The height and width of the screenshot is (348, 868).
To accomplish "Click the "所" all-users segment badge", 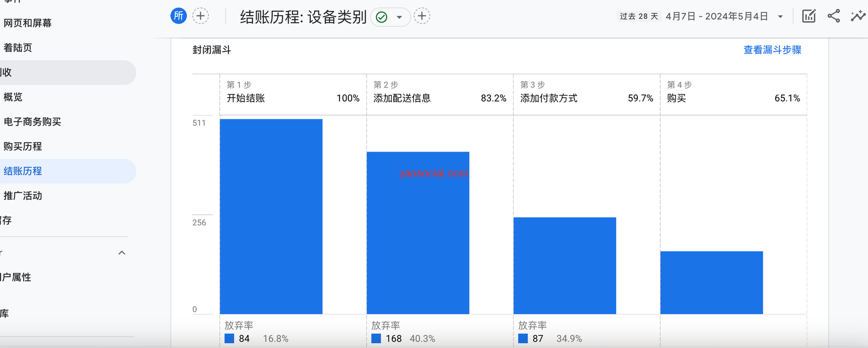I will 178,16.
